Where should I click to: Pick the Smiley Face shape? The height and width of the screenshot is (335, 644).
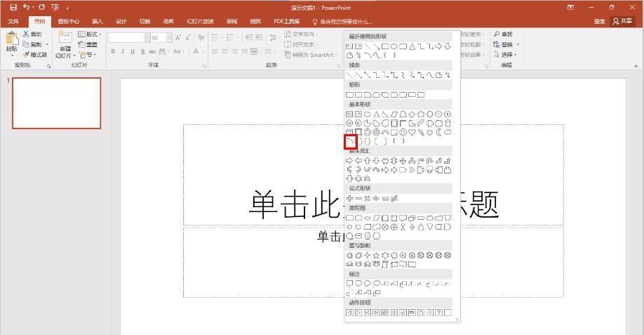(403, 132)
